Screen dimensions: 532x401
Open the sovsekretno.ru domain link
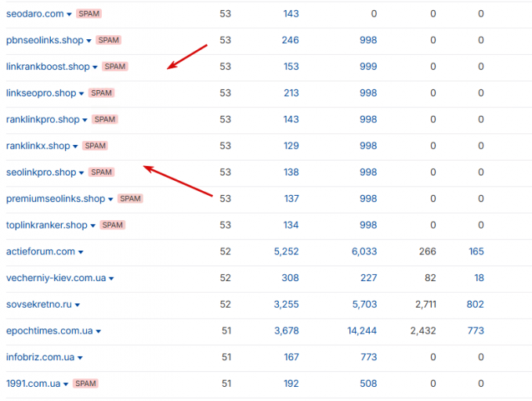click(39, 305)
